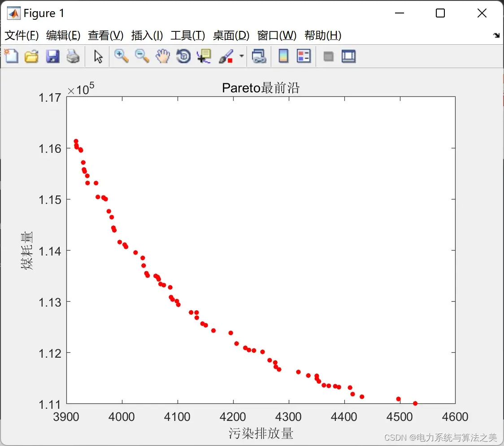The width and height of the screenshot is (504, 446).
Task: Open file with the folder icon
Action: tap(31, 56)
